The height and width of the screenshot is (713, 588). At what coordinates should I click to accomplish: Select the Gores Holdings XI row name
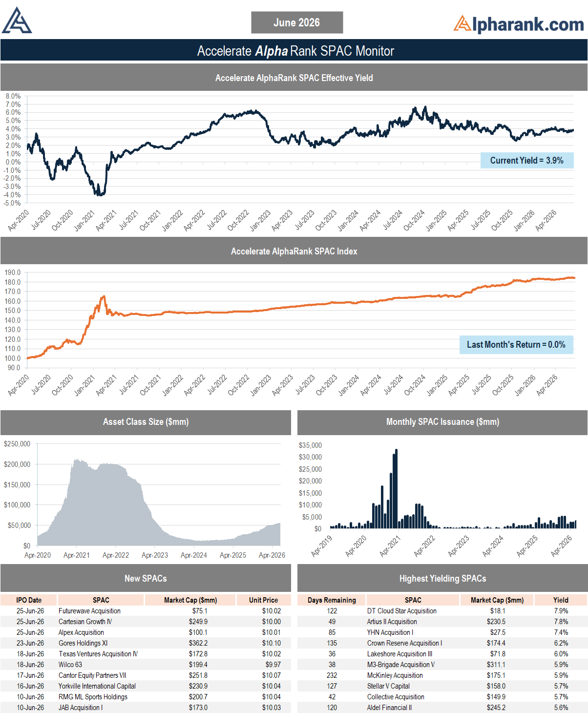click(x=83, y=643)
